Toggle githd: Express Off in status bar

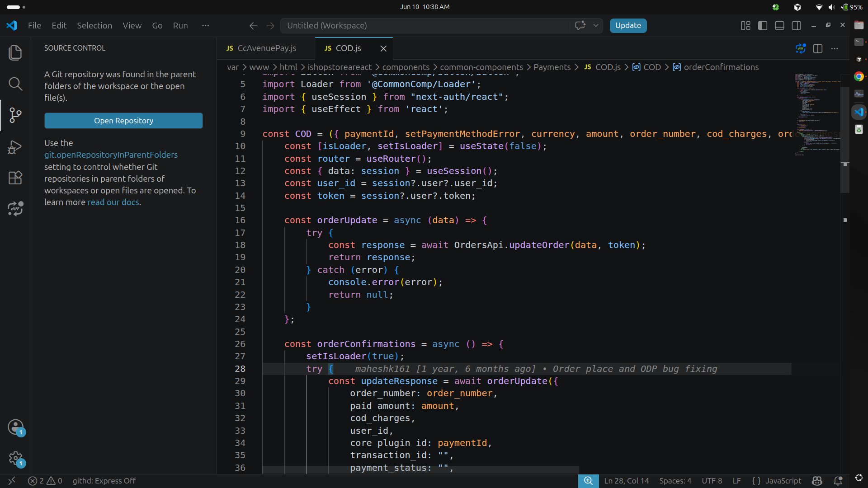click(x=104, y=481)
